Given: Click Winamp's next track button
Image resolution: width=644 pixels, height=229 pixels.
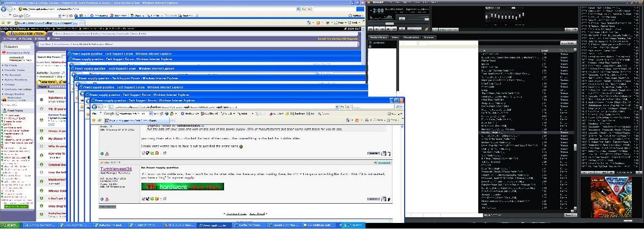Looking at the screenshot, I should (394, 29).
